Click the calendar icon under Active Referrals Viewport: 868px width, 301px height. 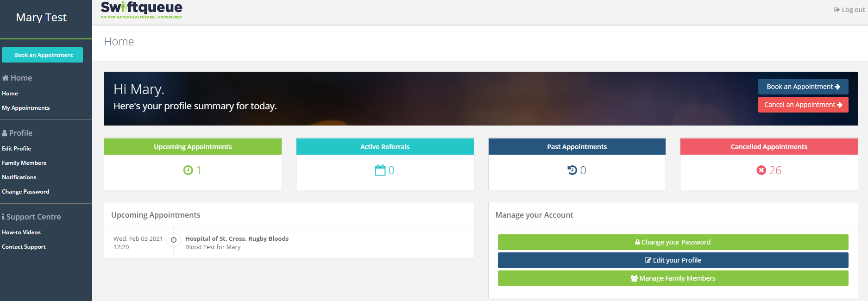tap(380, 170)
